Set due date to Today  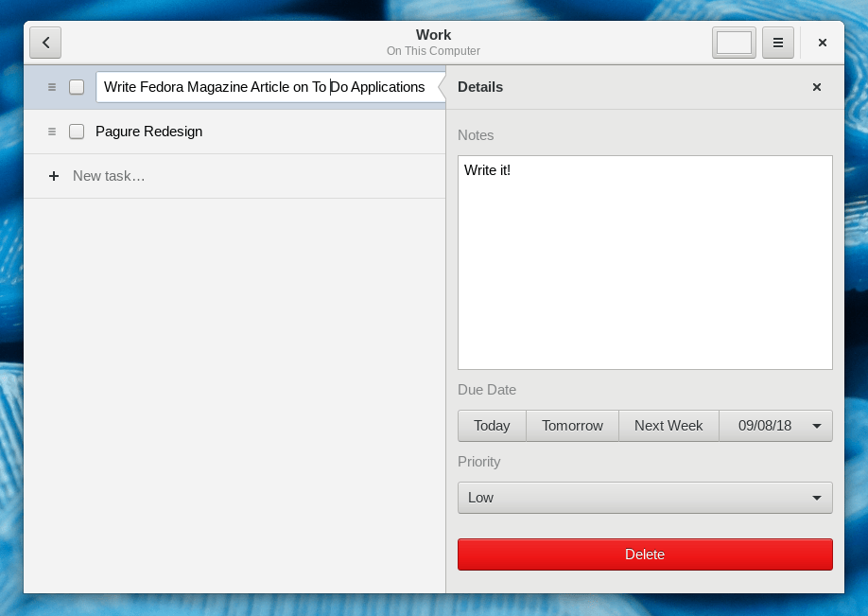(492, 426)
